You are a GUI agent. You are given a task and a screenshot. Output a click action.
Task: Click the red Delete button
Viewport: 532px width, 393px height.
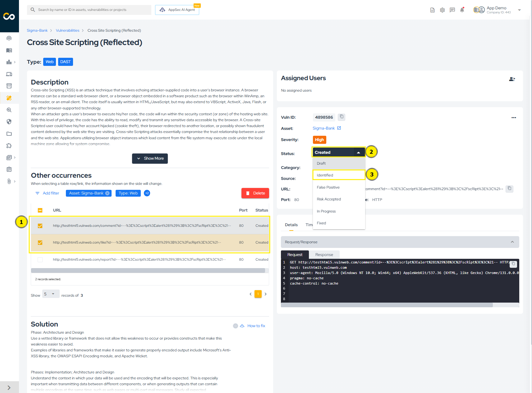coord(255,193)
